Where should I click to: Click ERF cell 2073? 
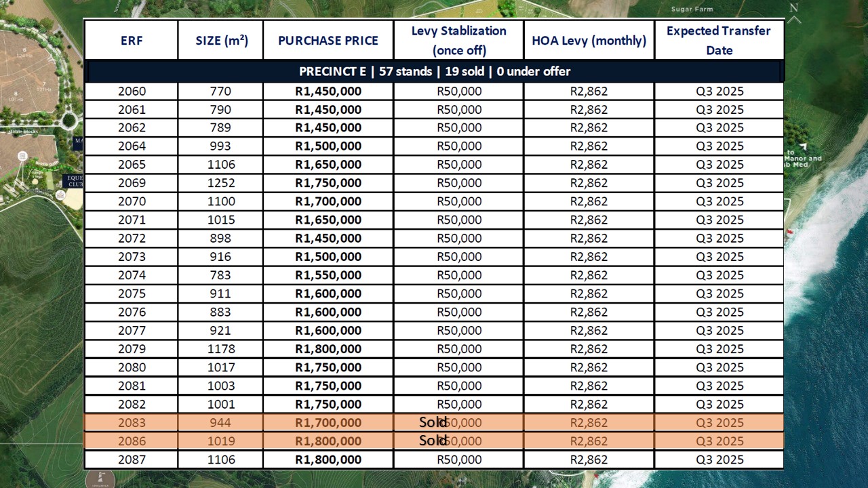pos(132,256)
